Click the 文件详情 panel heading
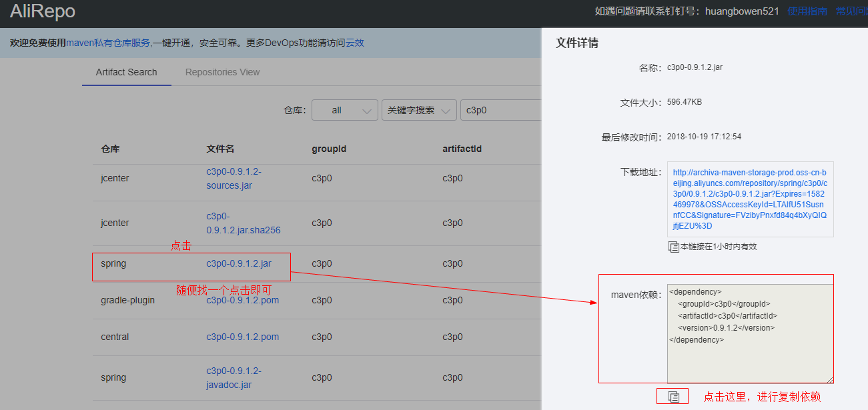The height and width of the screenshot is (410, 868). coord(577,43)
